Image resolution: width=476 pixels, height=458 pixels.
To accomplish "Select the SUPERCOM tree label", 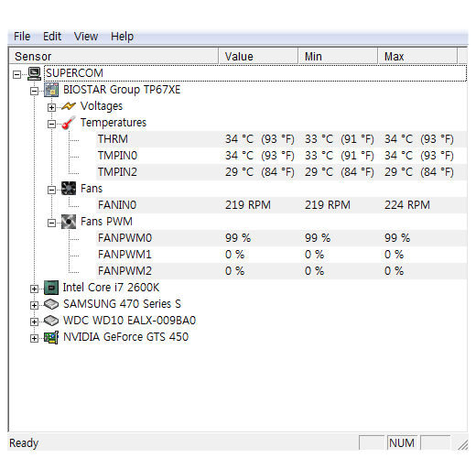I will [x=74, y=73].
